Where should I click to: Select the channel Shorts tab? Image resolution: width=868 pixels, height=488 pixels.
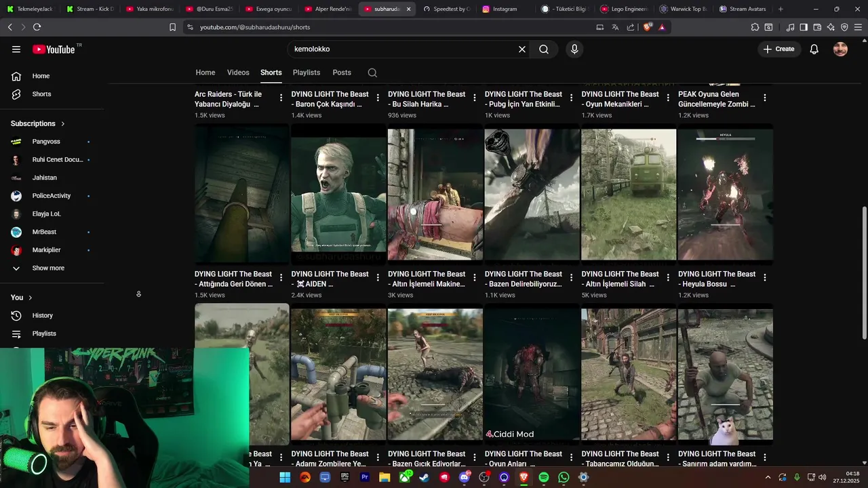click(271, 73)
